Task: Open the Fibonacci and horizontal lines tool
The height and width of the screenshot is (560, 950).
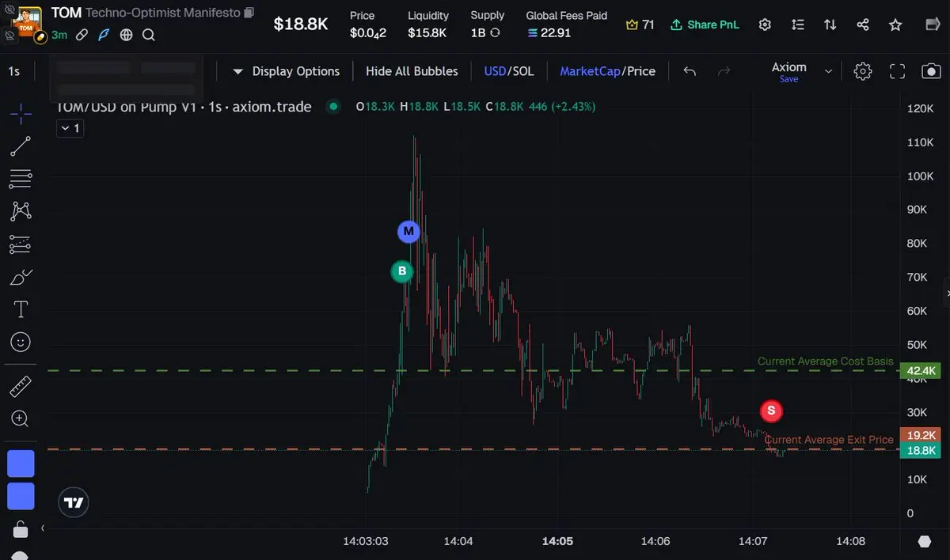Action: tap(21, 179)
